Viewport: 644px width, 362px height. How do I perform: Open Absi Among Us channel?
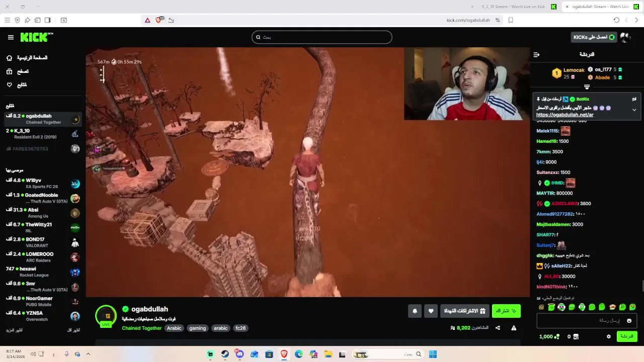pos(43,213)
